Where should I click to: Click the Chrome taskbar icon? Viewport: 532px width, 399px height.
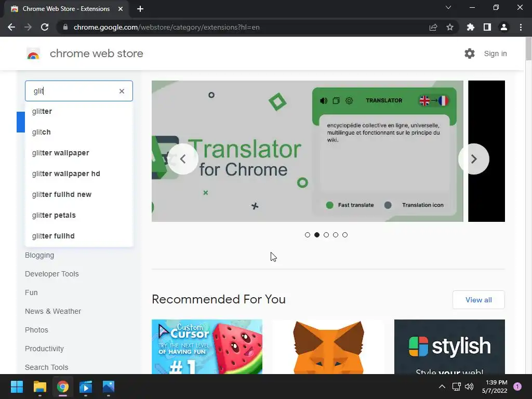pyautogui.click(x=63, y=387)
